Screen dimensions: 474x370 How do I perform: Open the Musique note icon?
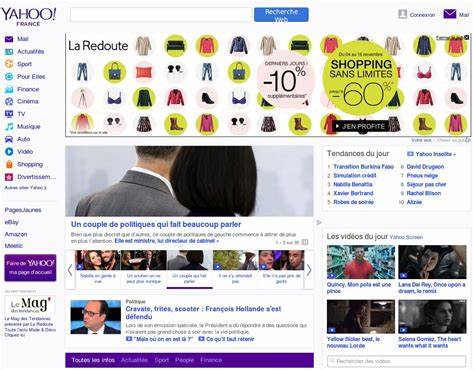[x=9, y=127]
